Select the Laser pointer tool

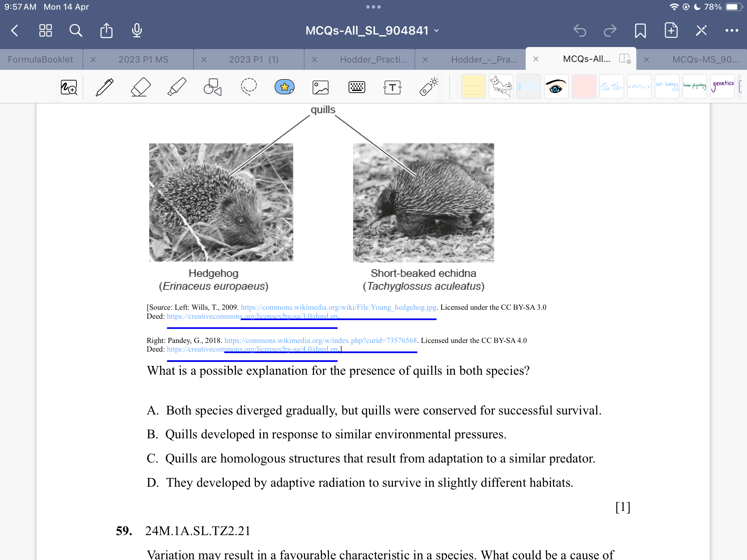point(429,87)
